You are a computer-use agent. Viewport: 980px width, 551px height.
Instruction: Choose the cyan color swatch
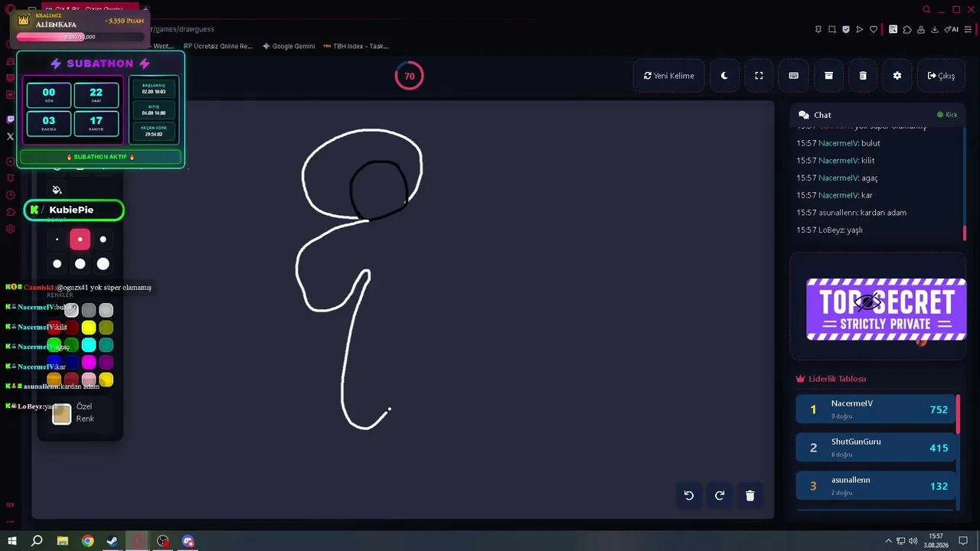click(89, 345)
